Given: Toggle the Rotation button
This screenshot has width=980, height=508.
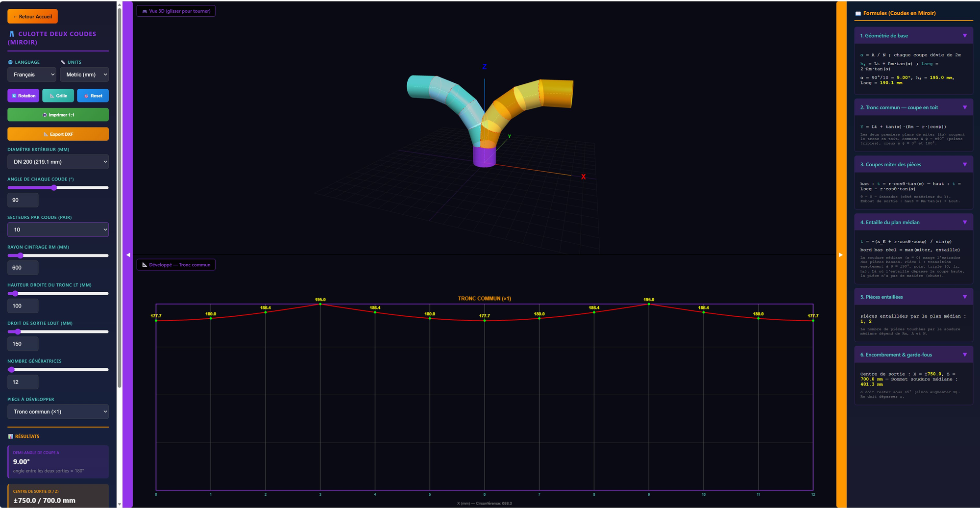Looking at the screenshot, I should point(23,96).
